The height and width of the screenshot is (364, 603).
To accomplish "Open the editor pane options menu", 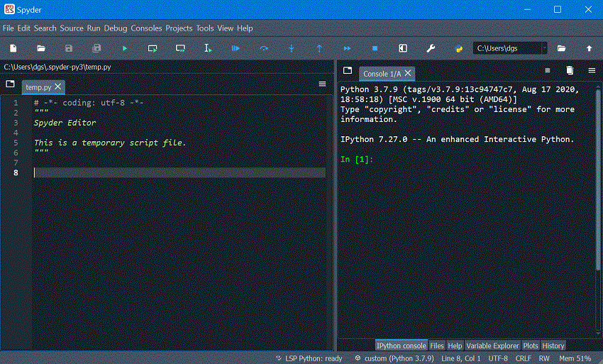I will [x=322, y=84].
